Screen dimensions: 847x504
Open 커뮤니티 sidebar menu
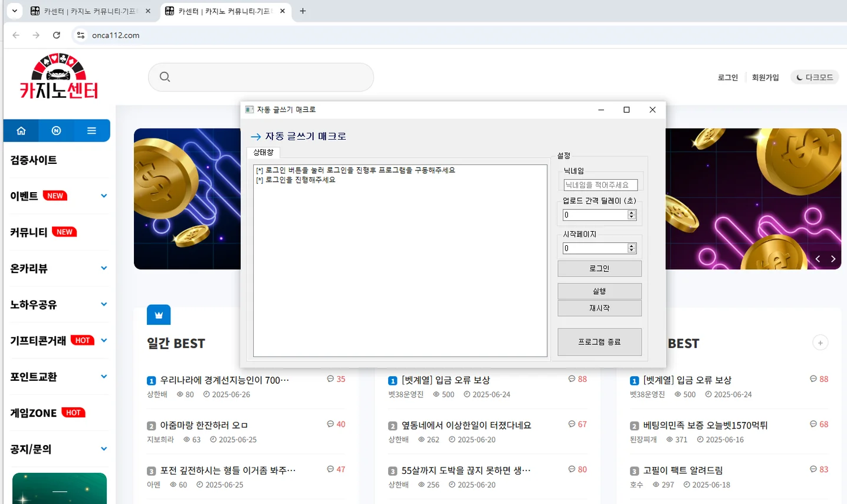[x=29, y=232]
